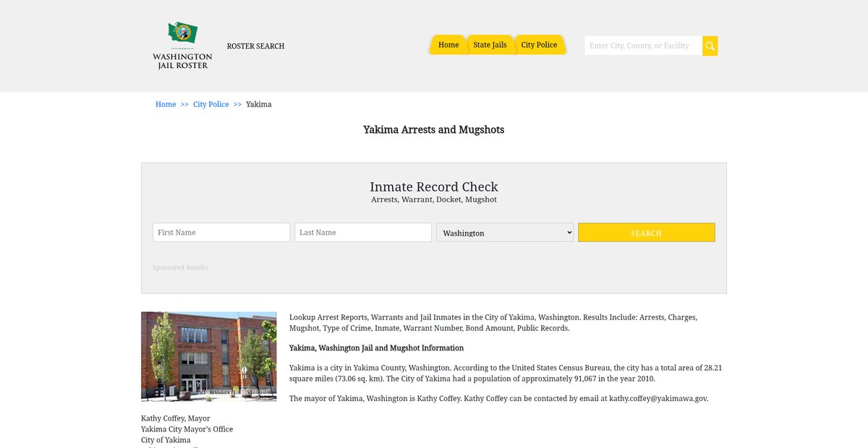Select the Last Name input field
Viewport: 868px width, 448px height.
click(363, 233)
